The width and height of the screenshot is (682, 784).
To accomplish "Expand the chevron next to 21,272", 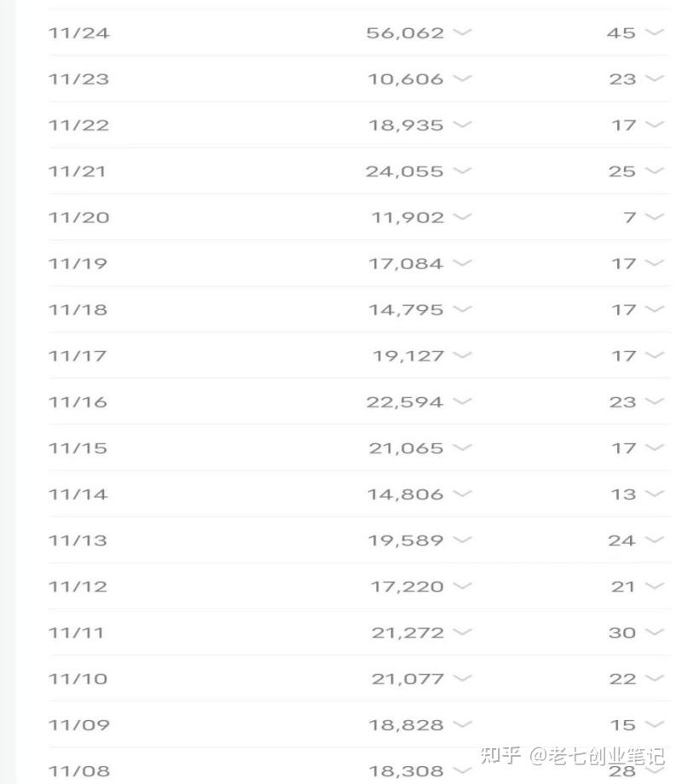I will click(462, 631).
